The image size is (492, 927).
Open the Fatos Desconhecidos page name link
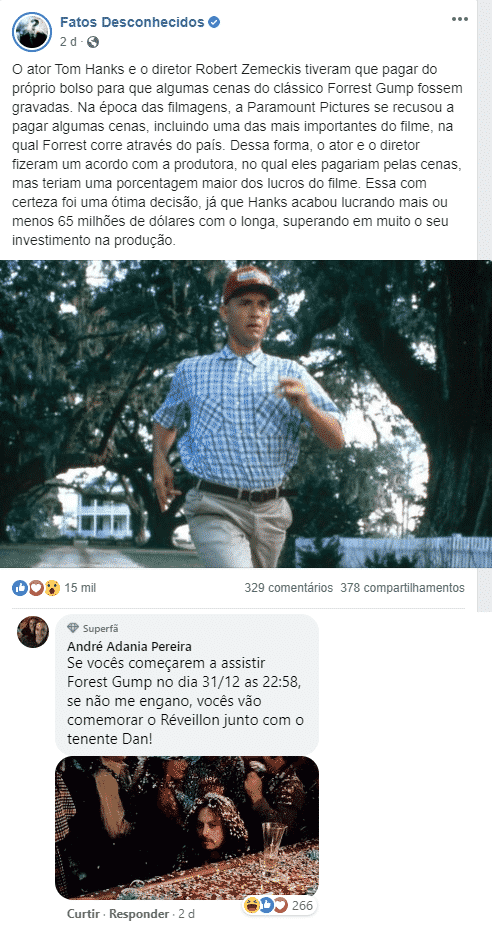pos(132,22)
